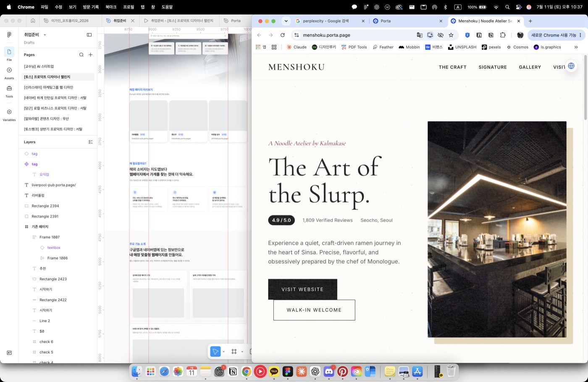This screenshot has width=588, height=382.
Task: Open Chrome tab search dropdown
Action: pyautogui.click(x=286, y=21)
